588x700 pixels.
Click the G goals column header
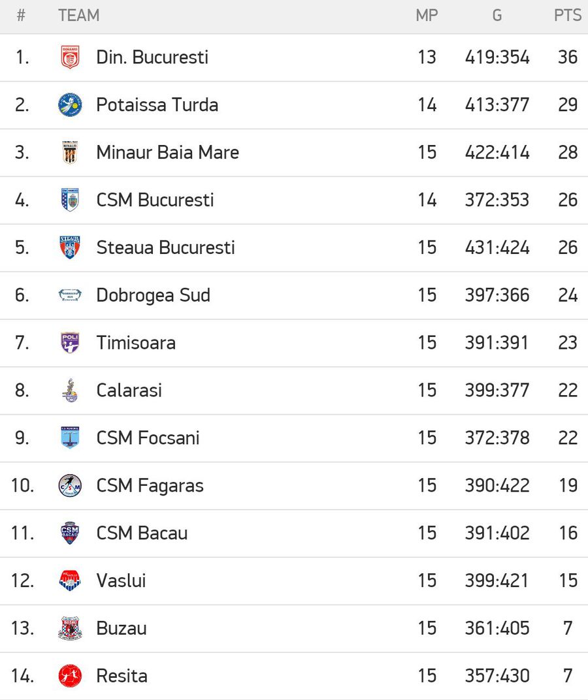(x=497, y=16)
